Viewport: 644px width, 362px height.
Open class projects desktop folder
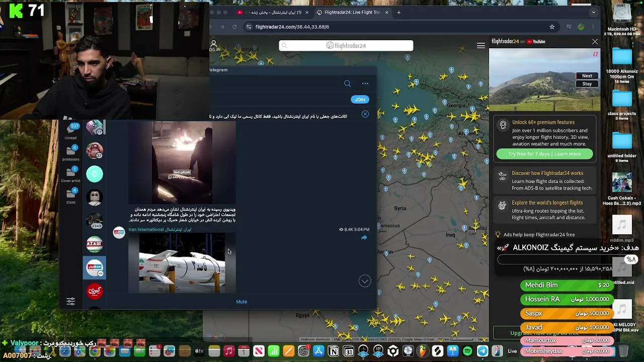tap(622, 105)
